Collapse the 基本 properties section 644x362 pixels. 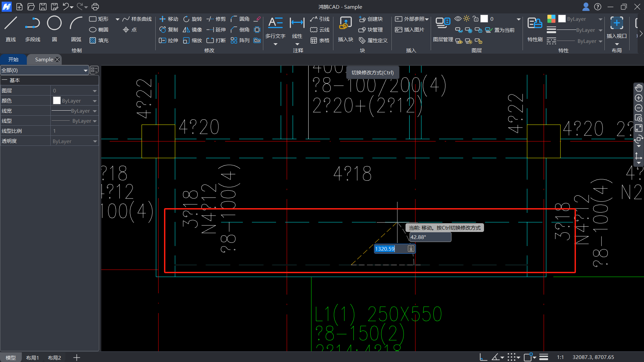[5, 80]
